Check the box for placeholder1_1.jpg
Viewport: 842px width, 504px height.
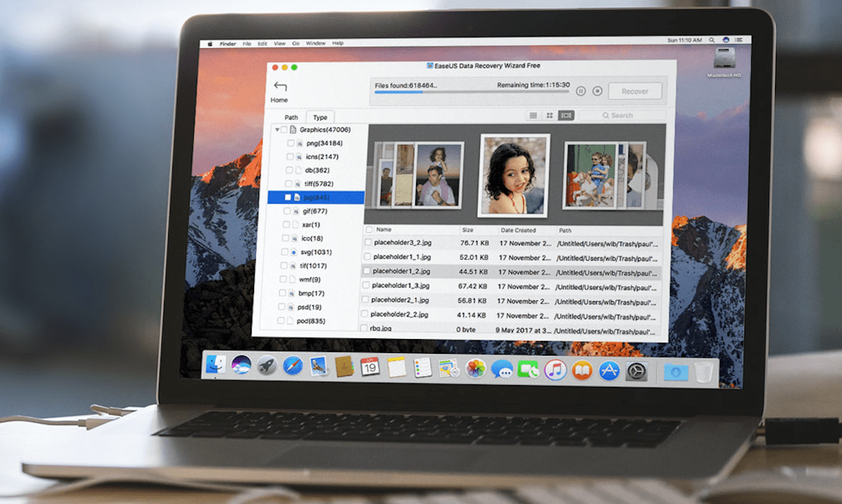367,257
